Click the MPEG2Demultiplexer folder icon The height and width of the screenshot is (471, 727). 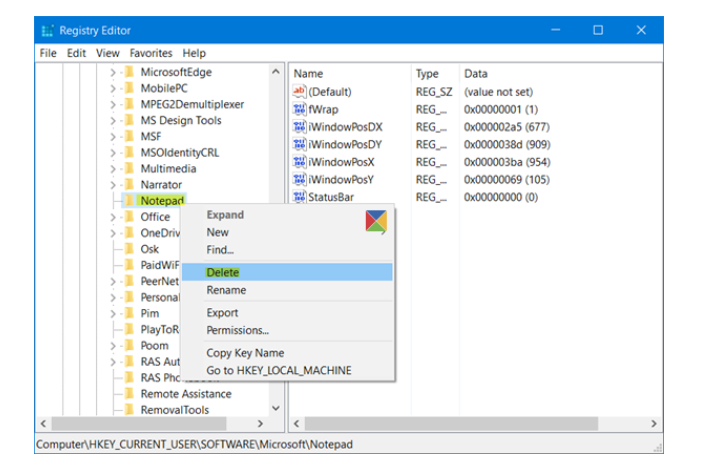(x=130, y=104)
